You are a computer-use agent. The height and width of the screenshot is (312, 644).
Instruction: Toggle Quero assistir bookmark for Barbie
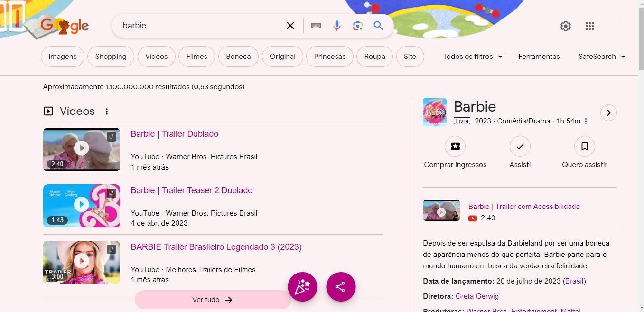(584, 147)
